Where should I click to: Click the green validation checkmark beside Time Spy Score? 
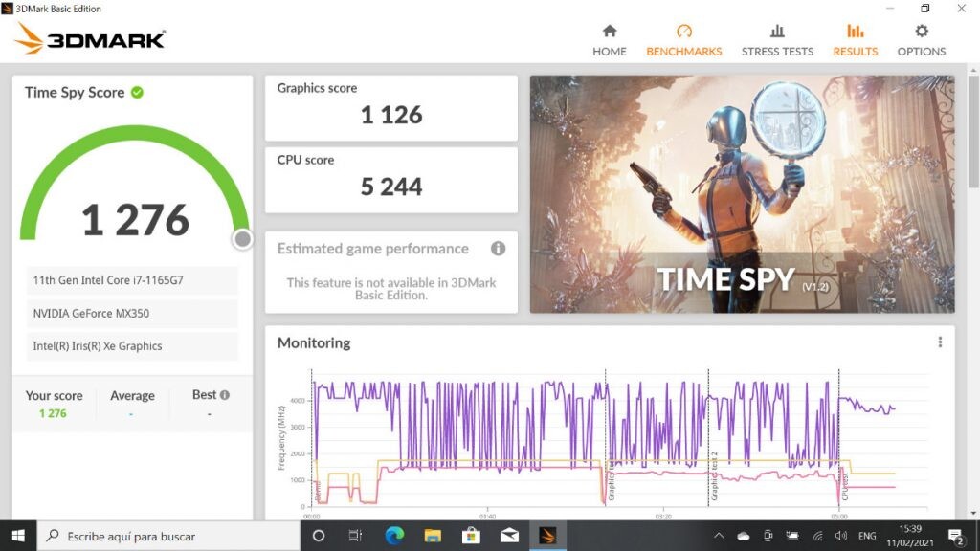138,93
